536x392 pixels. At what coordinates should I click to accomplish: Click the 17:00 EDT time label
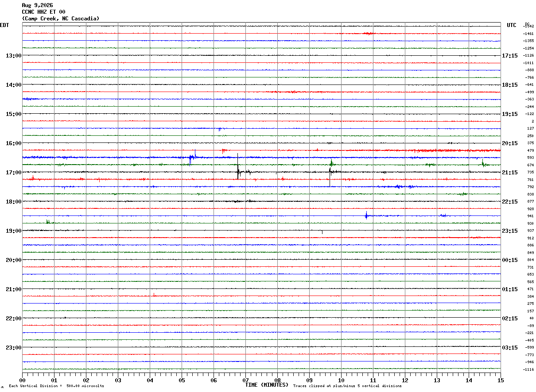[x=13, y=173]
